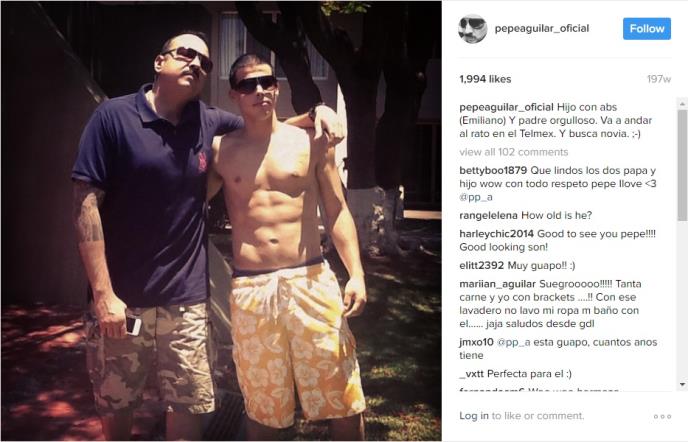
Task: Click the profile avatar thumbnail
Action: tap(473, 29)
